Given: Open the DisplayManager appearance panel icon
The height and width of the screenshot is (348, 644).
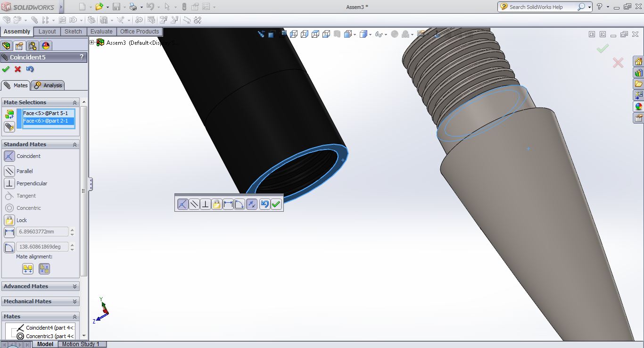Looking at the screenshot, I should (45, 46).
